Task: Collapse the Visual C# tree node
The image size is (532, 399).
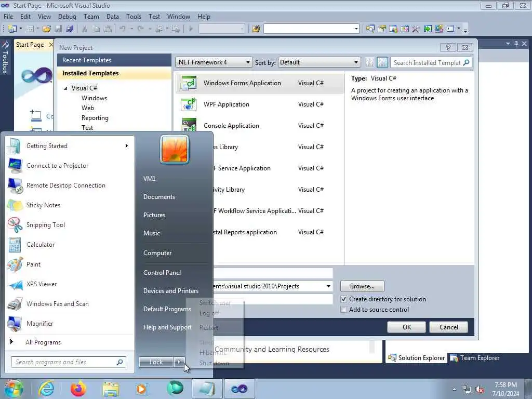Action: (65, 88)
